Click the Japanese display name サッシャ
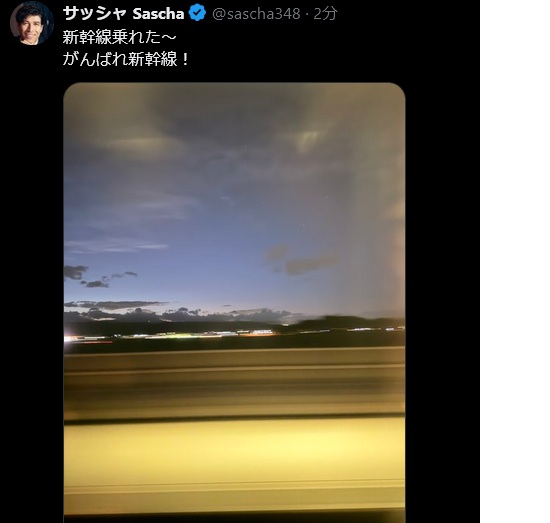The width and height of the screenshot is (550, 523). (x=94, y=13)
